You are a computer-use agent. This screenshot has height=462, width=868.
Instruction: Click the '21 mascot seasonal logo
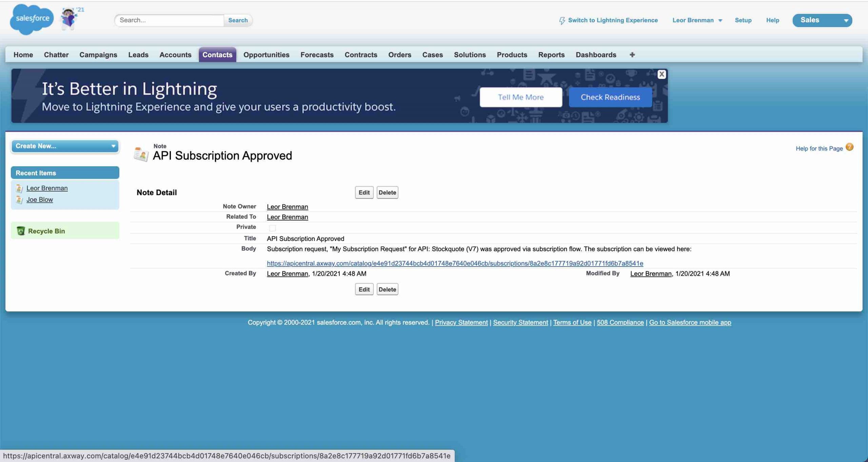(72, 19)
